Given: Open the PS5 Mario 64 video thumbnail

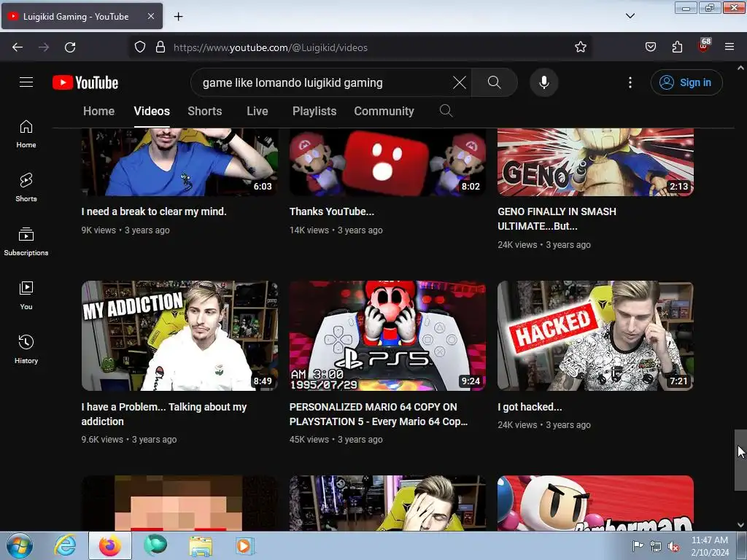Looking at the screenshot, I should point(388,335).
